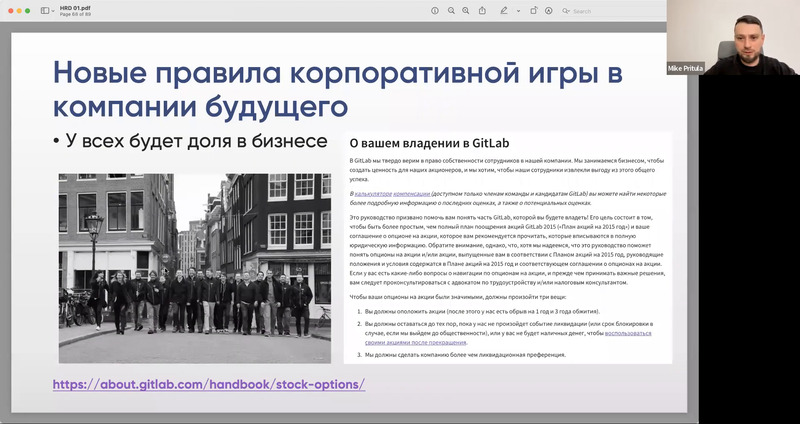Viewport: 800px width, 424px height.
Task: Click the zoom out magnifier
Action: (451, 10)
